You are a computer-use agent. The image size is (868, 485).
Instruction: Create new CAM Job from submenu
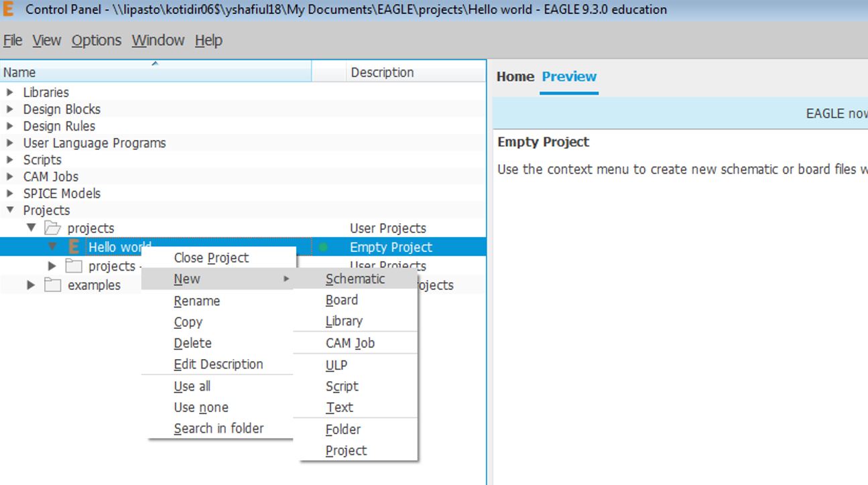tap(355, 343)
